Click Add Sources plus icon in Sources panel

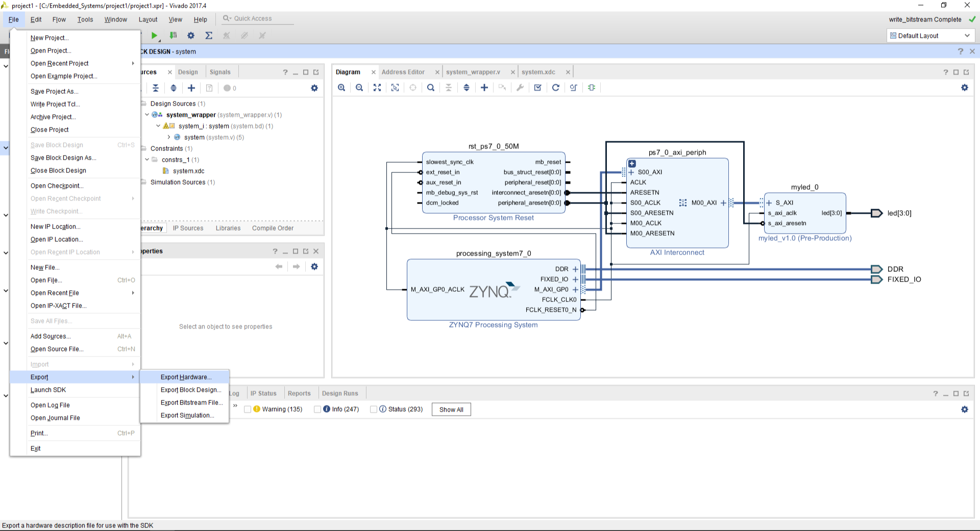(191, 88)
